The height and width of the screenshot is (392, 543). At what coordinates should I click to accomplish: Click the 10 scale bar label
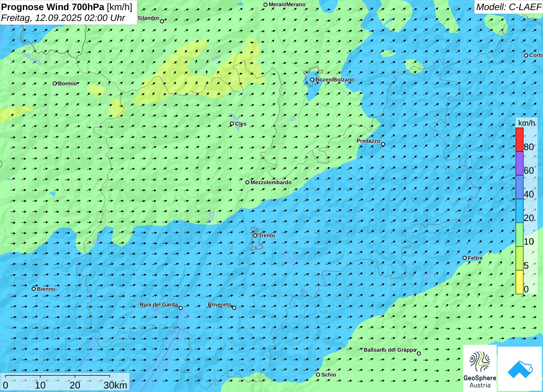pos(40,385)
